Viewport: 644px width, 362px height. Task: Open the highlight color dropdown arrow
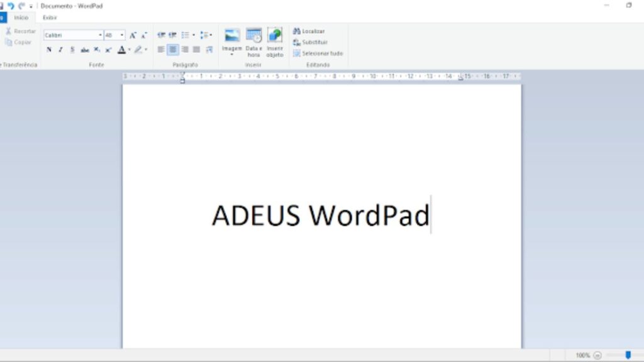[x=146, y=50]
